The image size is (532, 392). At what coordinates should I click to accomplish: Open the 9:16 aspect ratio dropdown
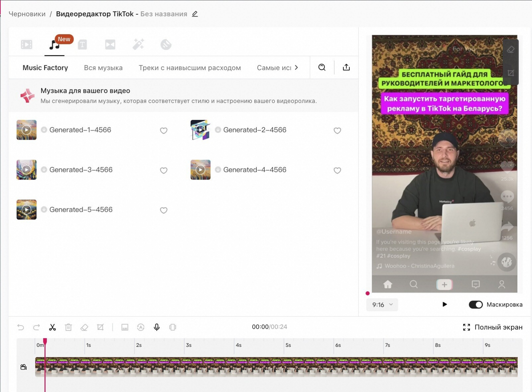382,305
